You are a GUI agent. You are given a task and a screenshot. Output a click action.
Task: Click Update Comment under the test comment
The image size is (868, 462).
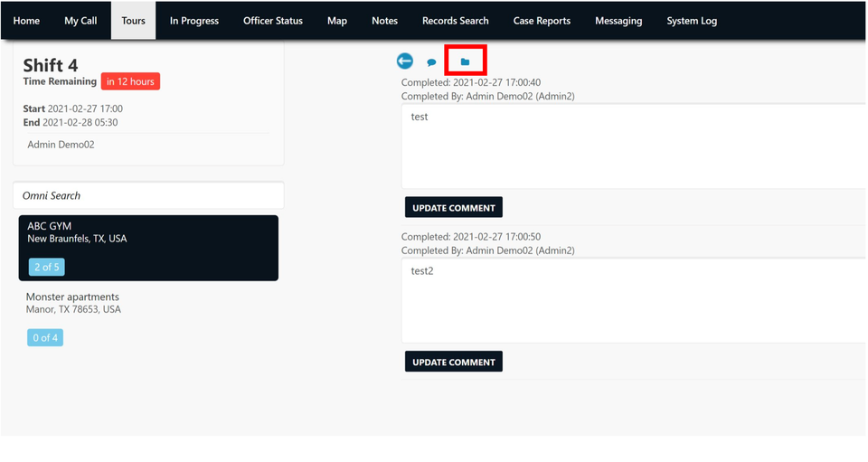[454, 207]
